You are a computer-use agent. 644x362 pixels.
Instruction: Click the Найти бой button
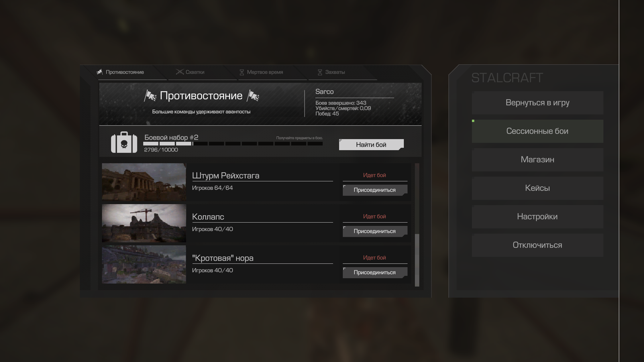coord(371,144)
